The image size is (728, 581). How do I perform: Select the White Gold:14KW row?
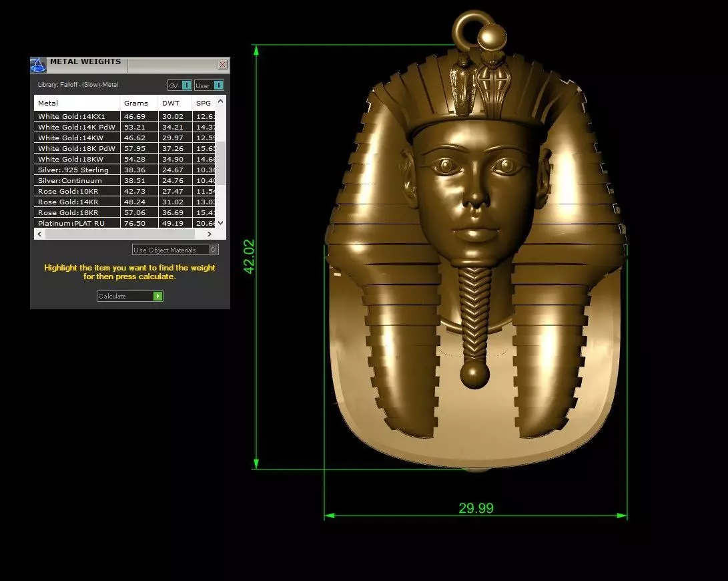click(125, 138)
